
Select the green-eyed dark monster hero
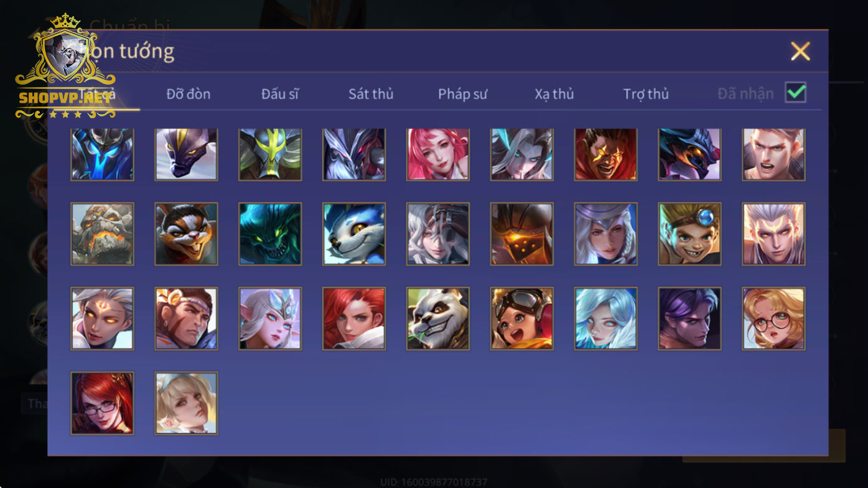click(x=270, y=234)
